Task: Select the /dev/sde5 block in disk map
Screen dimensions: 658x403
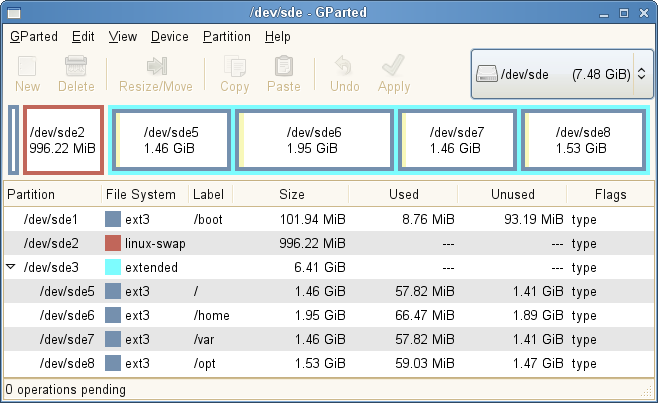Action: (171, 140)
